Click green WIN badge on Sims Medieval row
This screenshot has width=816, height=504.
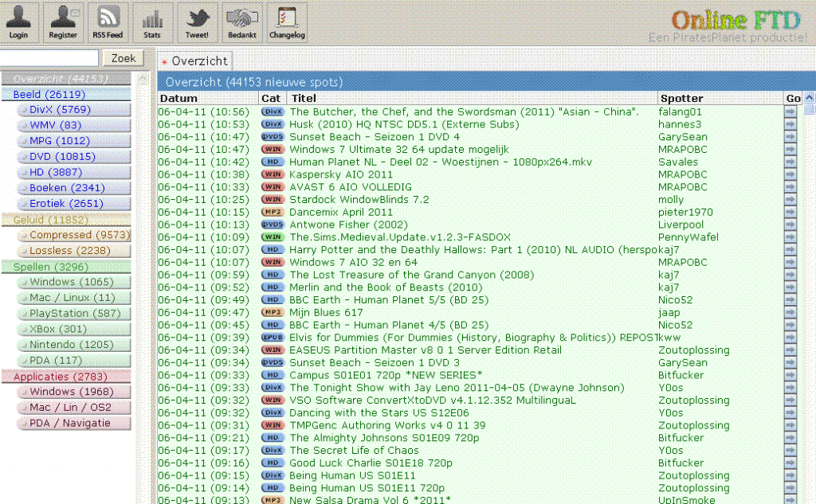pos(273,237)
